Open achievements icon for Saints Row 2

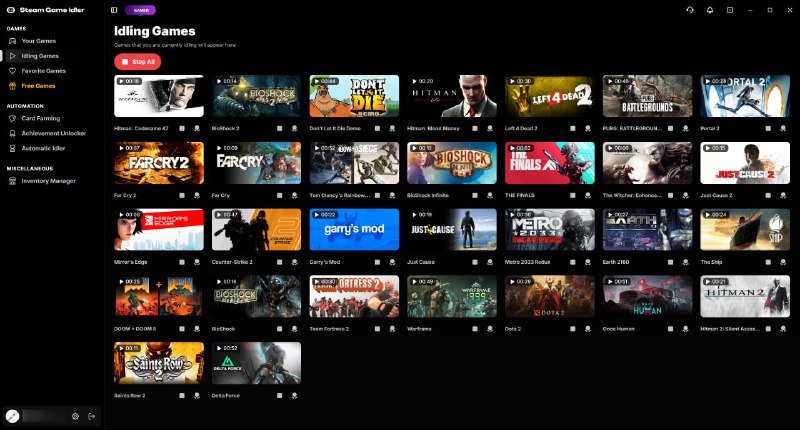[x=197, y=396]
